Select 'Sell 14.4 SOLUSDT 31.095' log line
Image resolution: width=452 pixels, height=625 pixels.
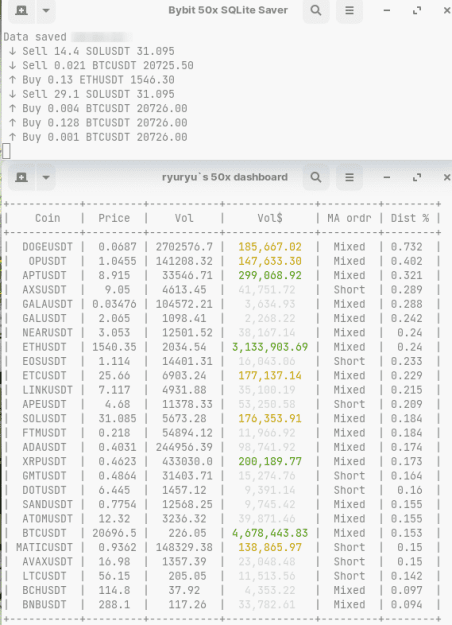pyautogui.click(x=92, y=51)
